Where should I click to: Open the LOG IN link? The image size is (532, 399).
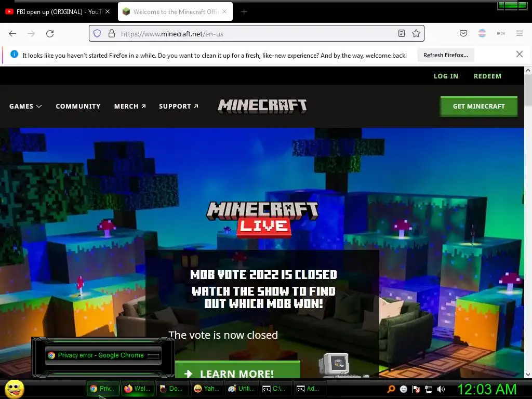tap(446, 76)
